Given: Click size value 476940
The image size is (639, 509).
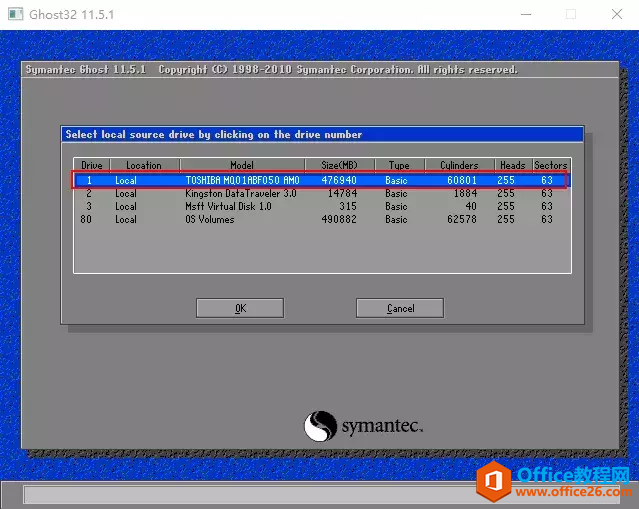Looking at the screenshot, I should [339, 180].
